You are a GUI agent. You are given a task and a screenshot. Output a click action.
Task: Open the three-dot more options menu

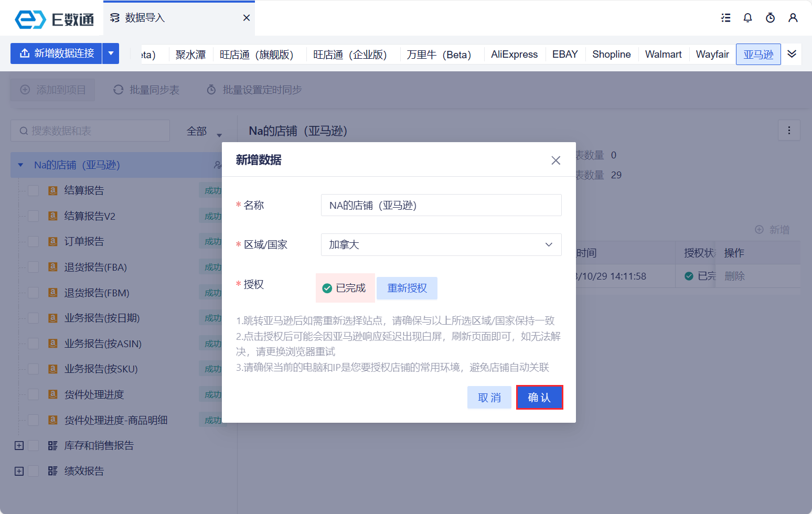tap(789, 130)
